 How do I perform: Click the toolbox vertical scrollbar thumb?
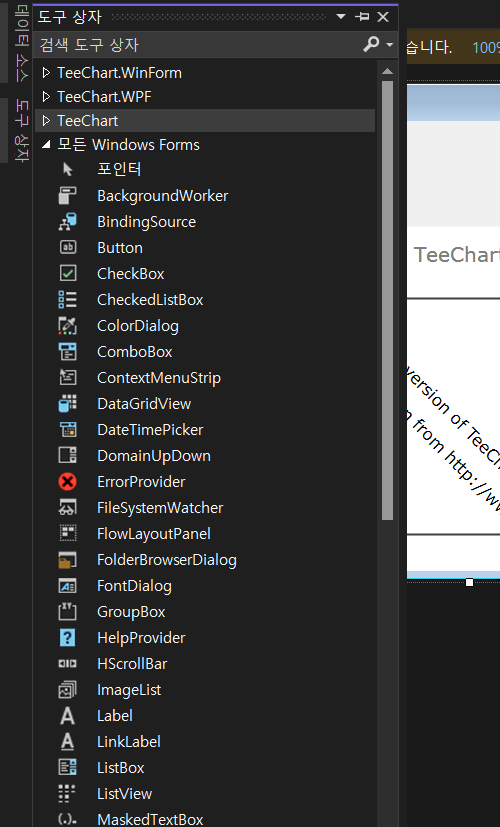[x=388, y=301]
